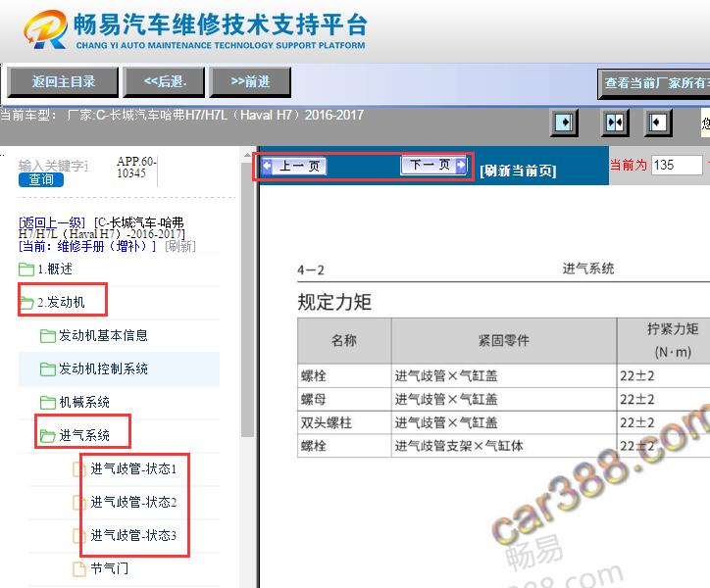The width and height of the screenshot is (710, 588).
Task: Click folder icon beside 机械系统
Action: coord(47,403)
